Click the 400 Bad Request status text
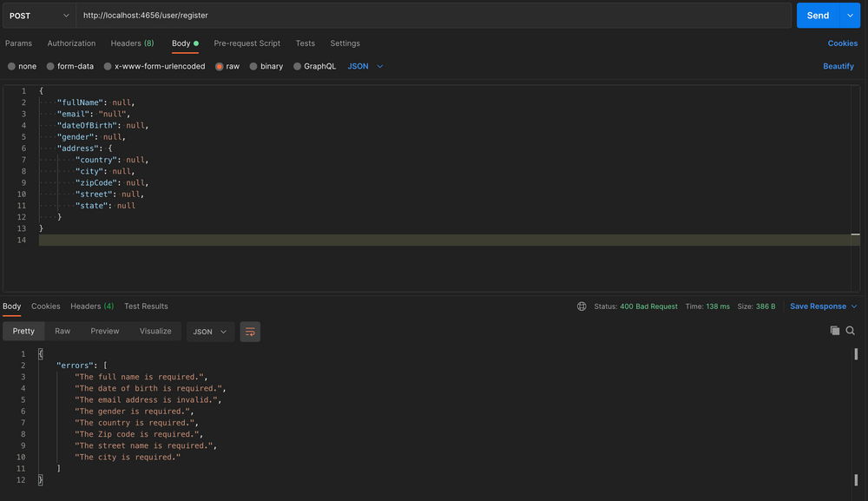Viewport: 868px width, 501px height. pyautogui.click(x=648, y=307)
